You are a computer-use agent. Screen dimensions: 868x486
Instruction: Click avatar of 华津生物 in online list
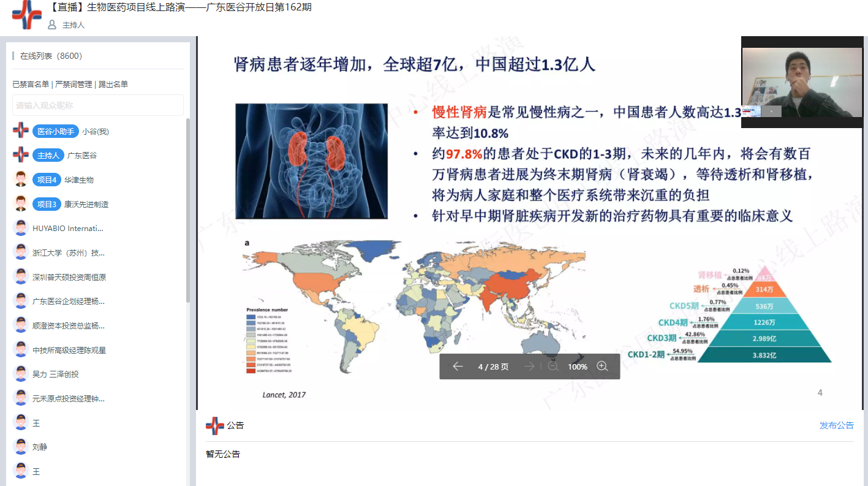pyautogui.click(x=21, y=180)
